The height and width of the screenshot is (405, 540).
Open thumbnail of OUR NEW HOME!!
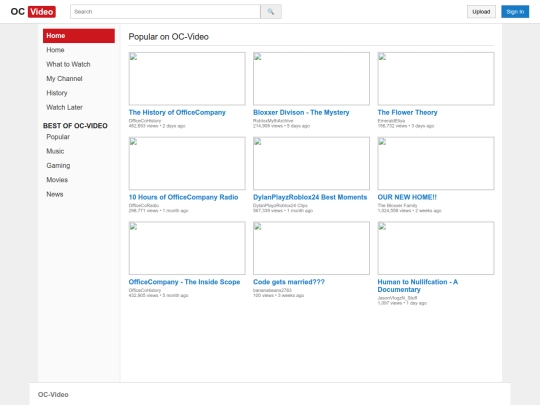tap(436, 163)
